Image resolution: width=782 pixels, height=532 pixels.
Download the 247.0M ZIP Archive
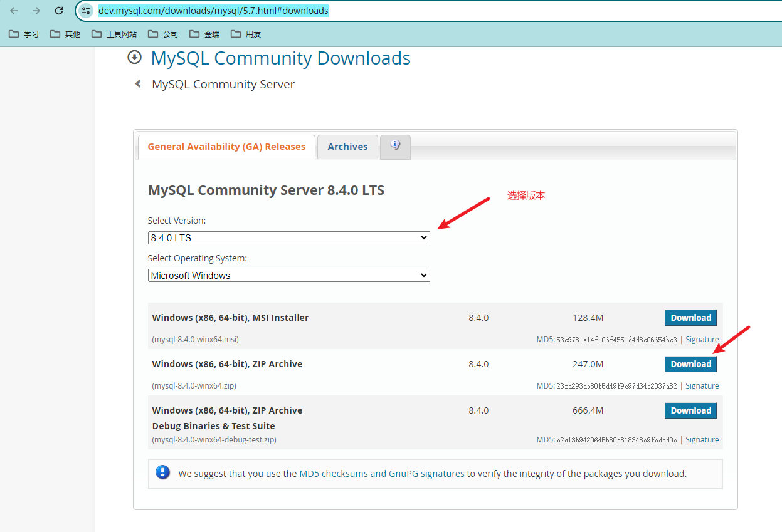click(691, 364)
